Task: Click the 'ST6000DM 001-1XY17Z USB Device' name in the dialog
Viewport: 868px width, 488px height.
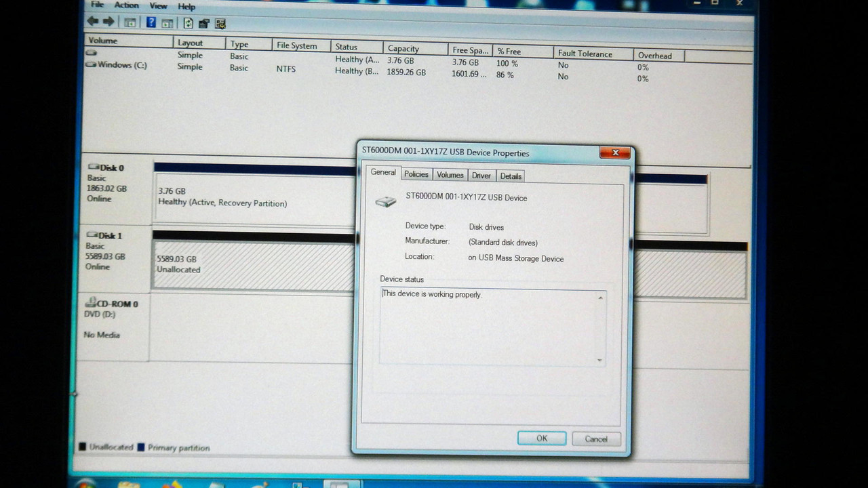Action: [x=466, y=197]
